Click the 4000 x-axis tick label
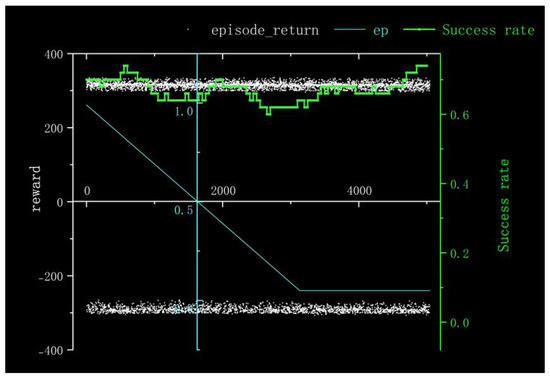This screenshot has height=377, width=550. click(359, 191)
